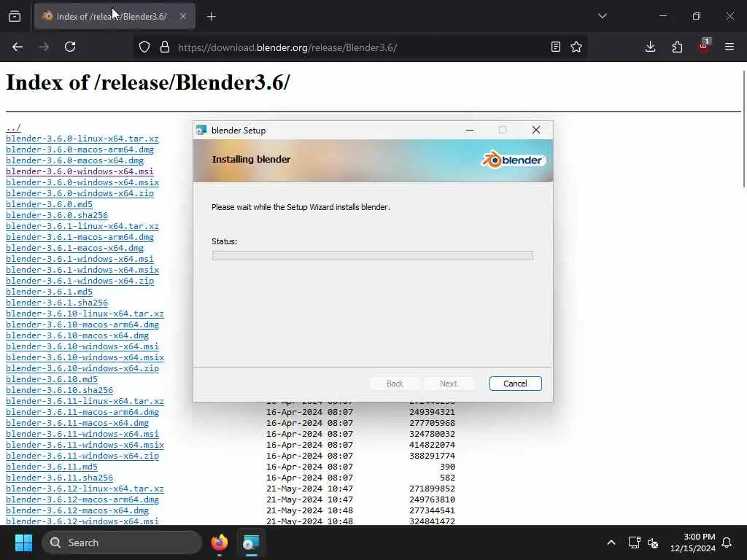The width and height of the screenshot is (747, 560).
Task: Open blender-3.6.0-linux-x64.tar.xz link
Action: tap(82, 139)
